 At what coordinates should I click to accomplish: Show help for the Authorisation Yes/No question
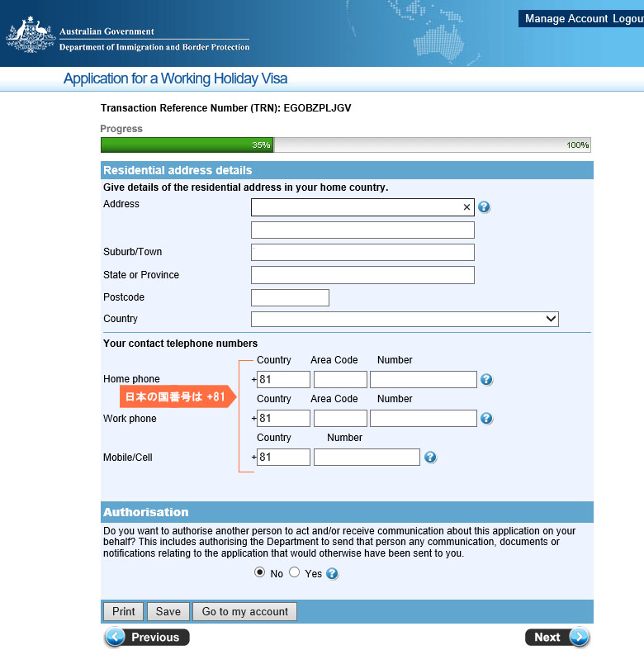(332, 573)
